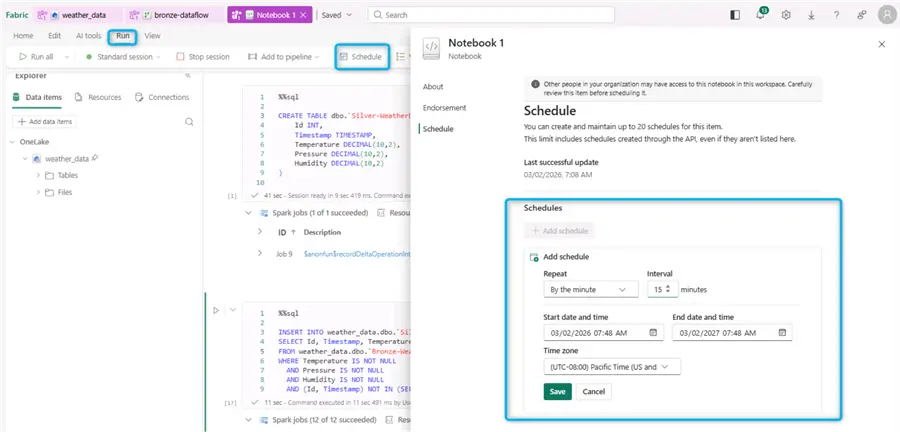Cancel the new schedule

[593, 392]
